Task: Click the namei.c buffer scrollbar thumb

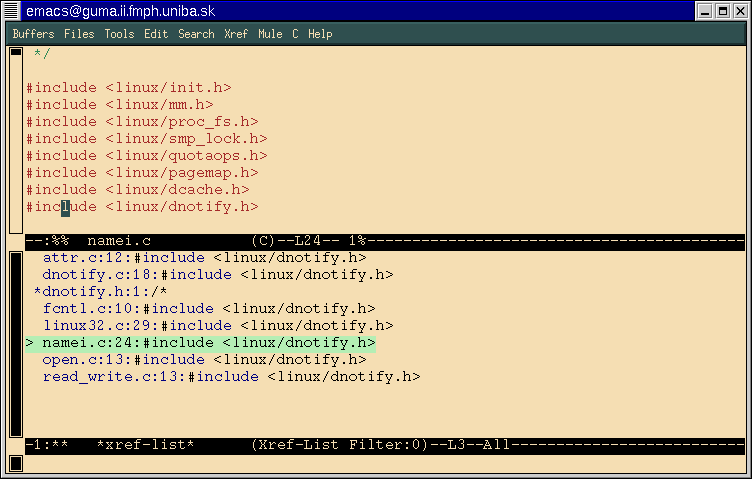Action: (x=16, y=52)
